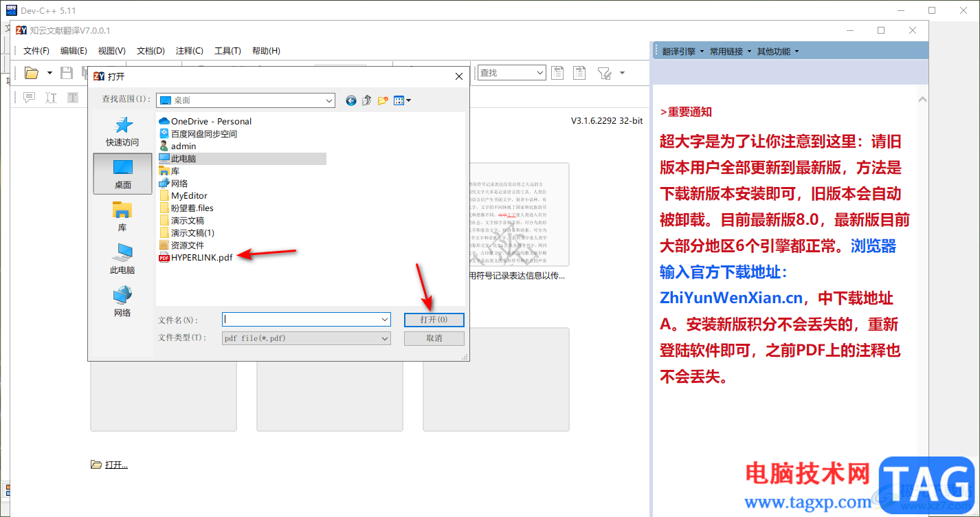Viewport: 980px width, 517px height.
Task: Close the 打开 dialog
Action: click(459, 76)
